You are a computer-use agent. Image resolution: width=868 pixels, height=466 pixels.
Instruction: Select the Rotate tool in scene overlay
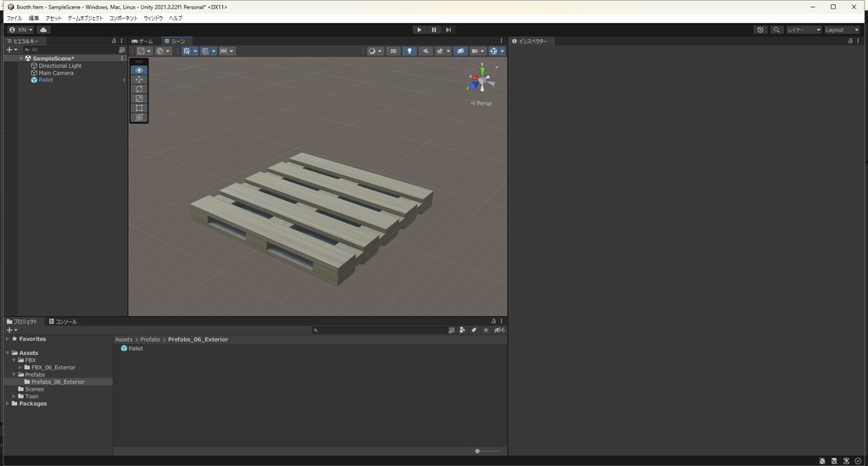click(x=139, y=89)
